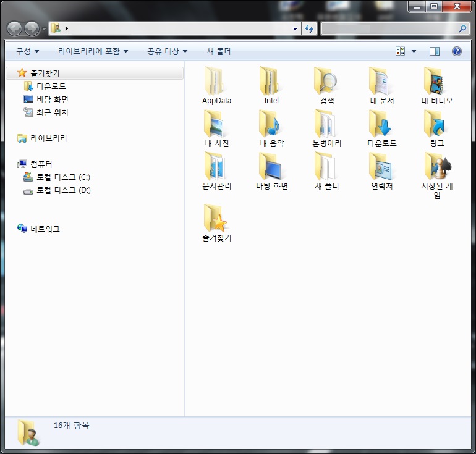Open the 즐겨찾기 folder in file pane

coord(216,223)
